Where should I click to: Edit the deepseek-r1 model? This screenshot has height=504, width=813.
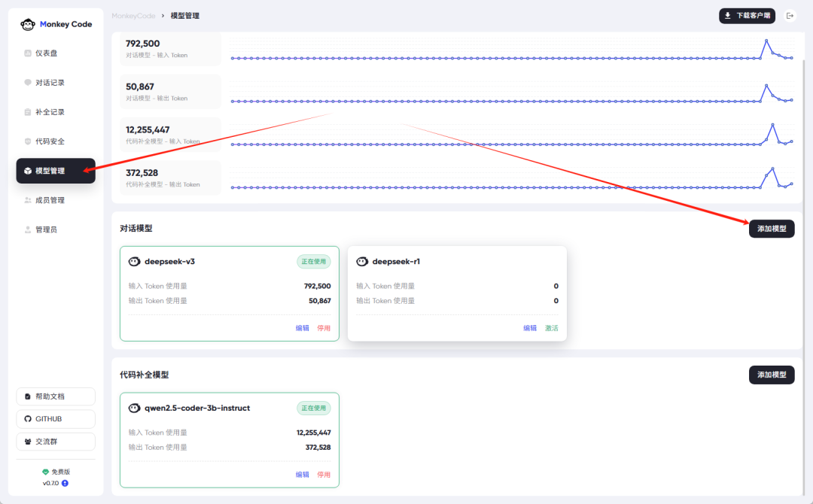[x=530, y=328]
